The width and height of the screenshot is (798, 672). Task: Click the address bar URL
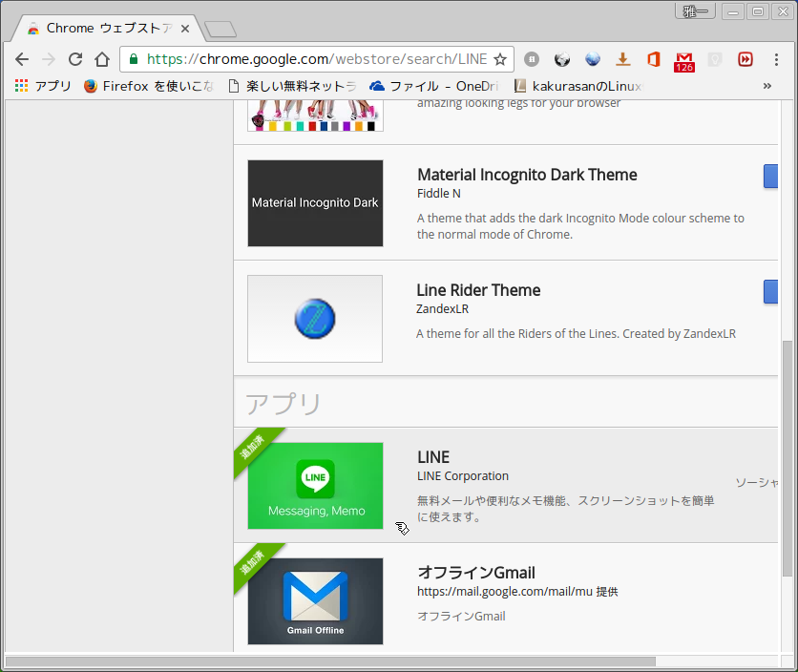coord(317,59)
